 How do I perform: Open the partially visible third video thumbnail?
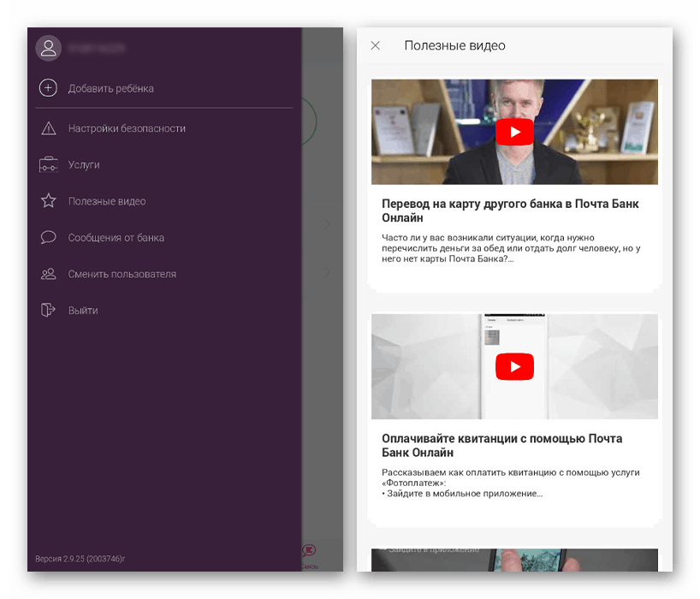tap(515, 560)
